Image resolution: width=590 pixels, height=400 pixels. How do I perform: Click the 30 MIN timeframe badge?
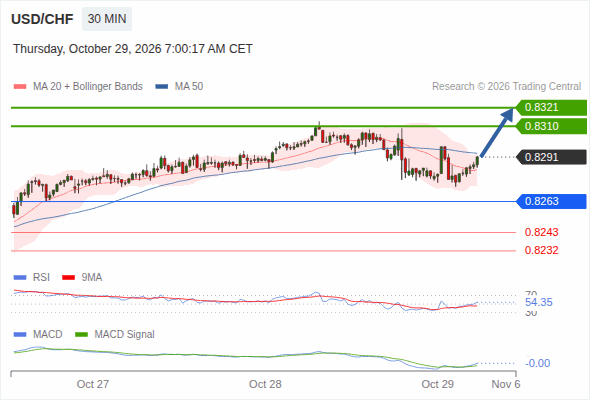point(107,19)
